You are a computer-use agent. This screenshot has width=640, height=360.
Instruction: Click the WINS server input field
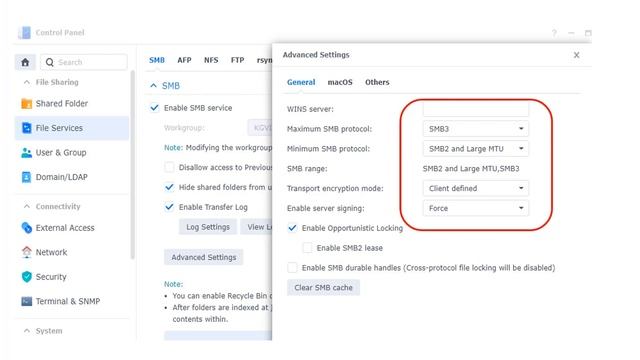click(476, 109)
